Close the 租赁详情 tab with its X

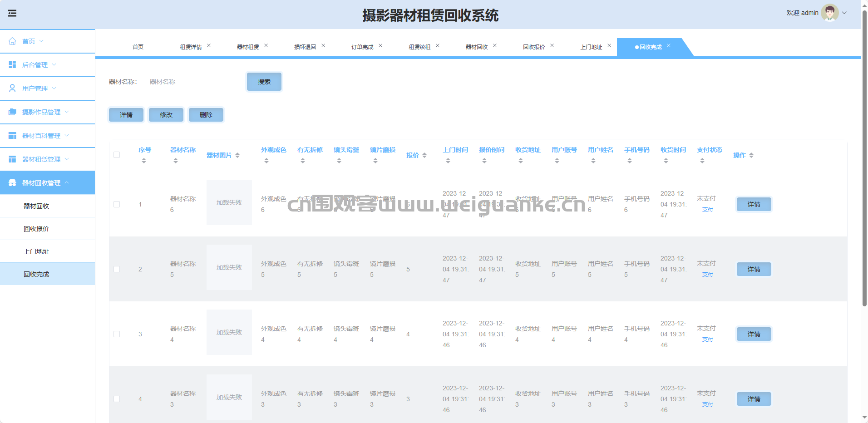pos(209,45)
